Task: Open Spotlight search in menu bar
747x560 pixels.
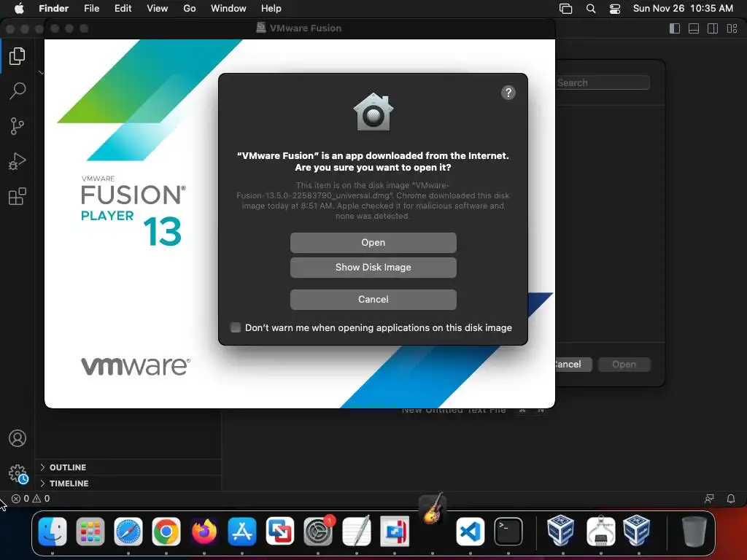Action: pos(591,9)
